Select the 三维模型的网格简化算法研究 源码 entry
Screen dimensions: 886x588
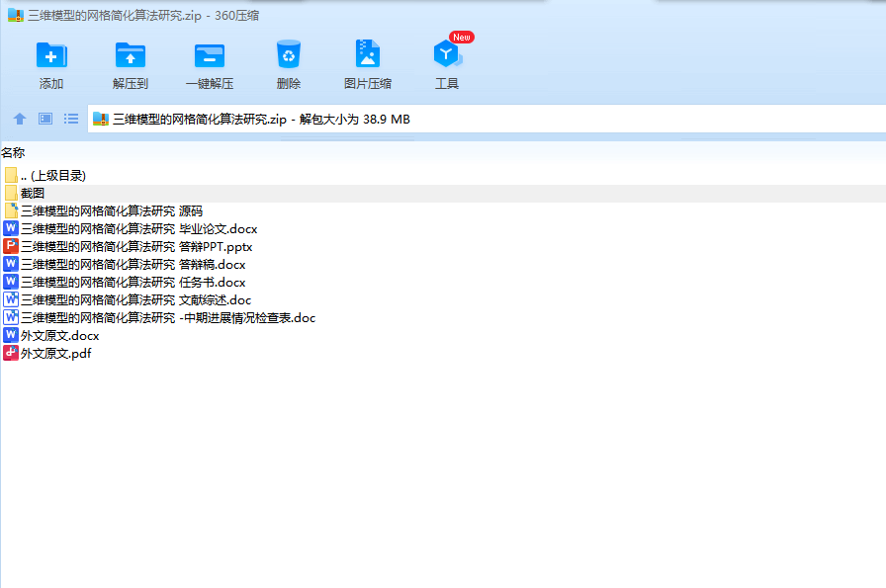click(x=112, y=211)
